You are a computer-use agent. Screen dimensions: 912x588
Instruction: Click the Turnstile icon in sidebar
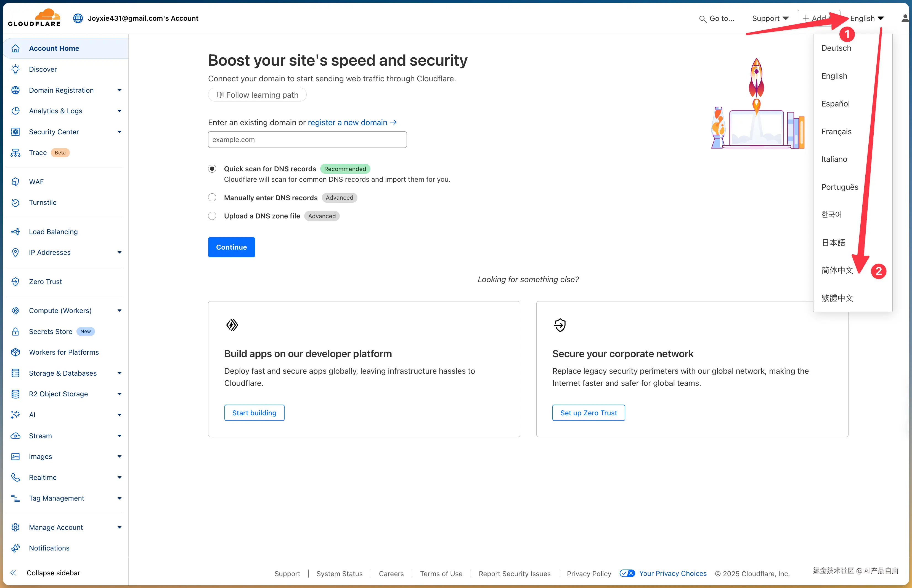pyautogui.click(x=15, y=203)
